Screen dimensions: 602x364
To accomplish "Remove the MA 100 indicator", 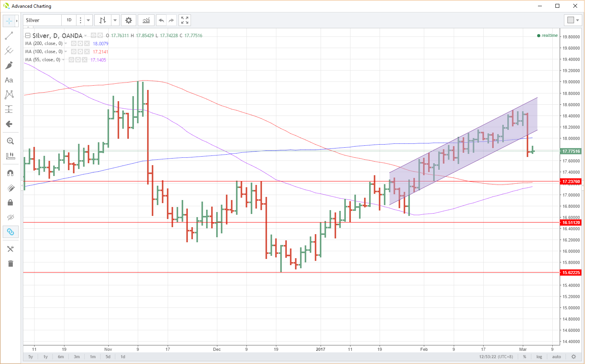I will coord(87,52).
